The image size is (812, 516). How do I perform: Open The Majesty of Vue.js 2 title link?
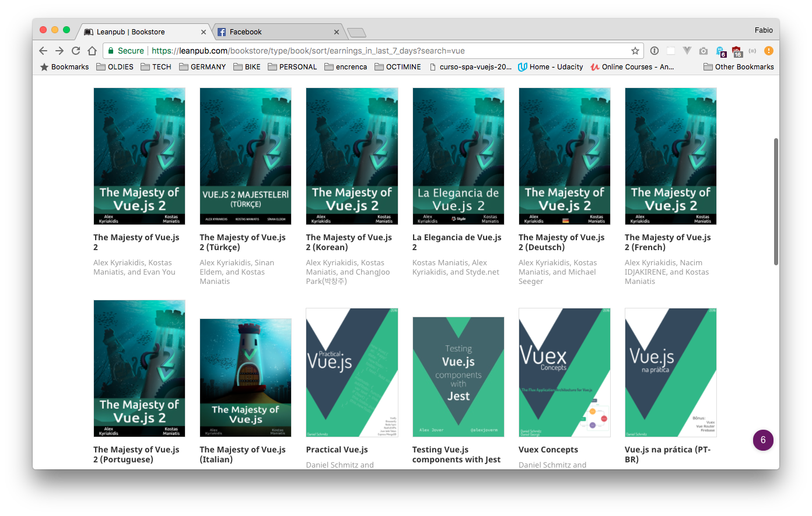136,242
